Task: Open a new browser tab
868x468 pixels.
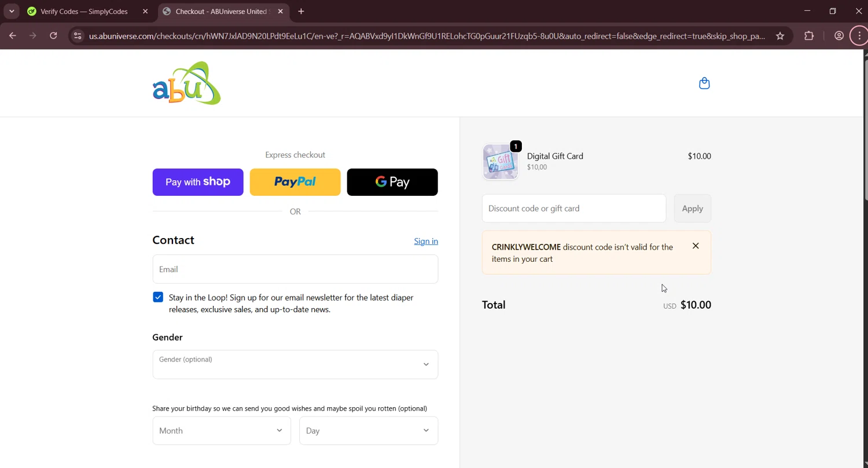Action: (301, 11)
